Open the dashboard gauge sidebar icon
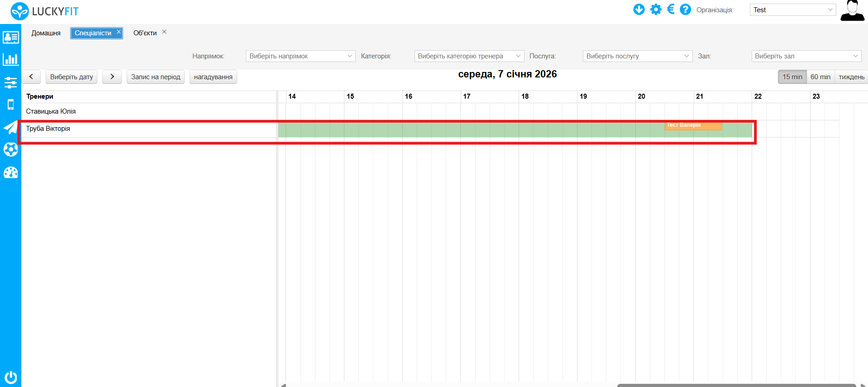The width and height of the screenshot is (868, 387). tap(10, 172)
